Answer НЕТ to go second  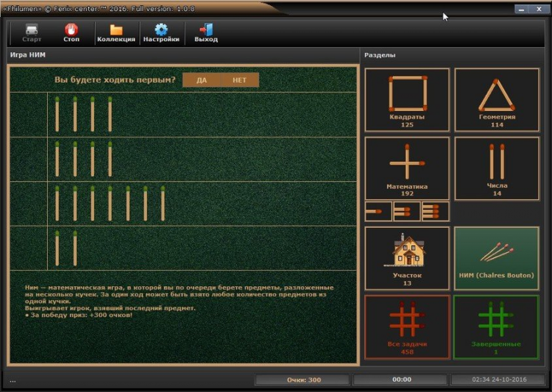point(239,80)
